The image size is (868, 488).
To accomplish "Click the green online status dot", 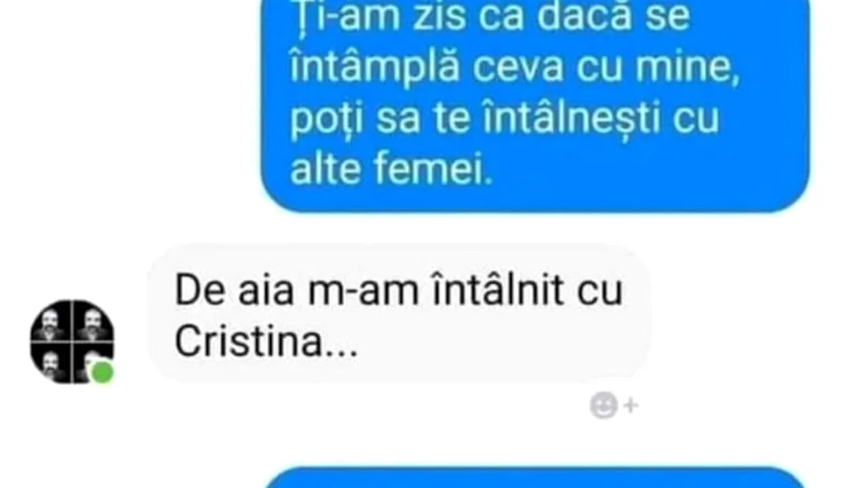I will tap(102, 372).
